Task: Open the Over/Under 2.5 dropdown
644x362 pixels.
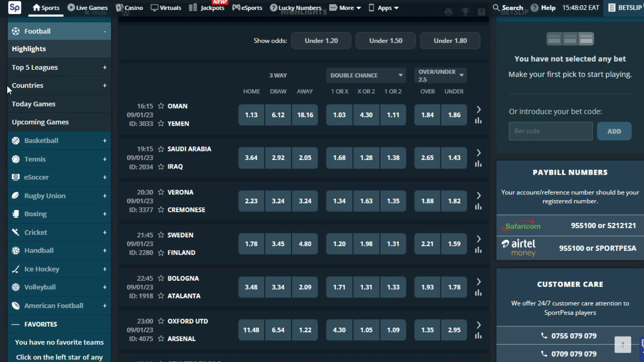Action: [x=441, y=76]
